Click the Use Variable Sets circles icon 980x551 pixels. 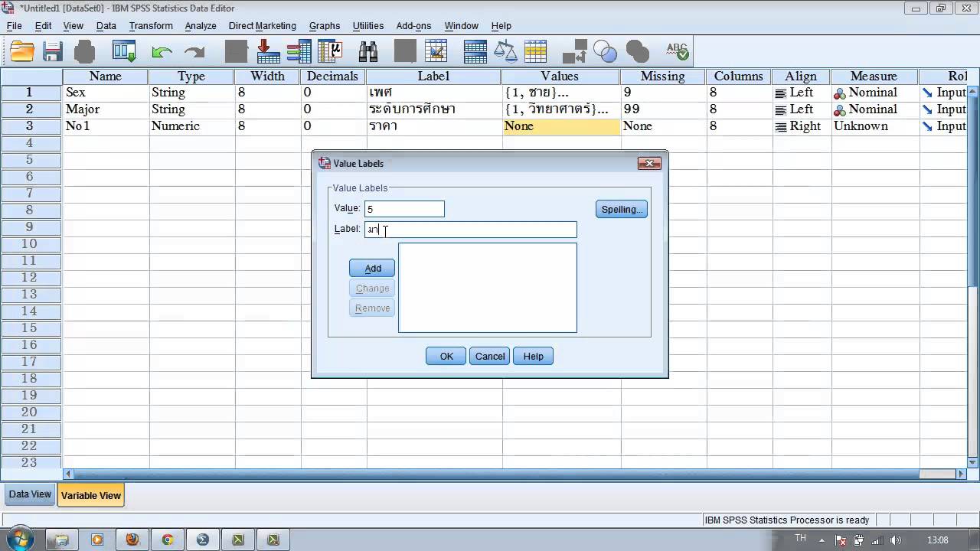[606, 52]
